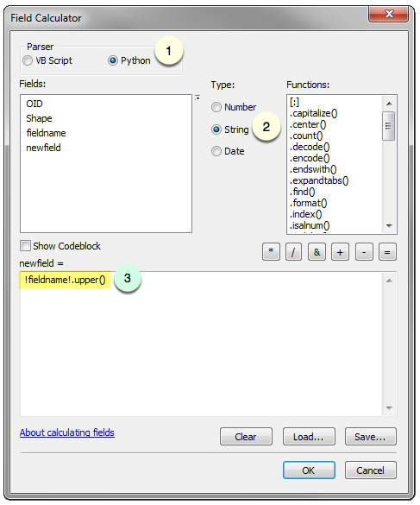Click the OK button
The image size is (420, 505).
click(309, 470)
